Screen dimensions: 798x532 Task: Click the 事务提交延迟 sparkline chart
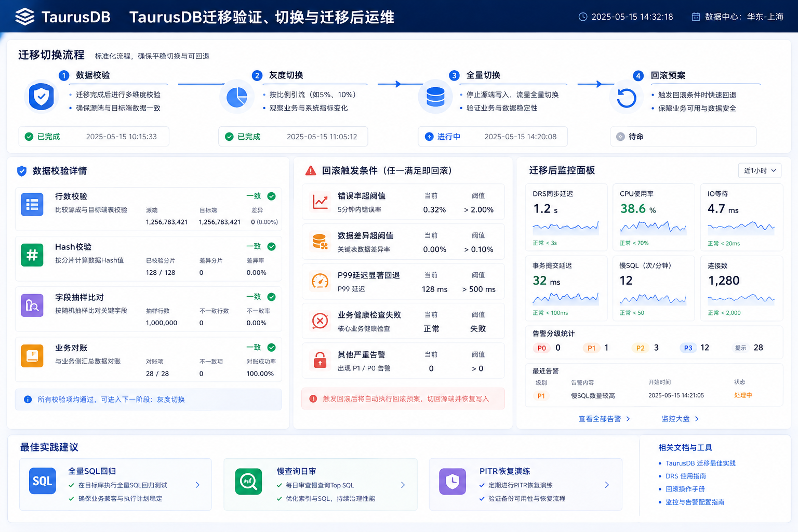click(566, 299)
